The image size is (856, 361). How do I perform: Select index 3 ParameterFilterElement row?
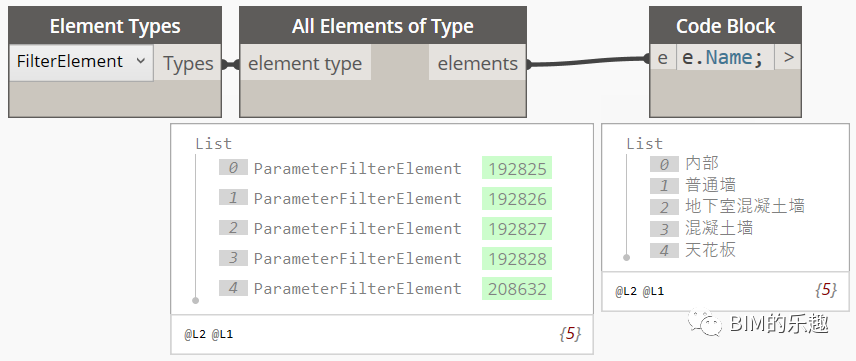pos(385,258)
